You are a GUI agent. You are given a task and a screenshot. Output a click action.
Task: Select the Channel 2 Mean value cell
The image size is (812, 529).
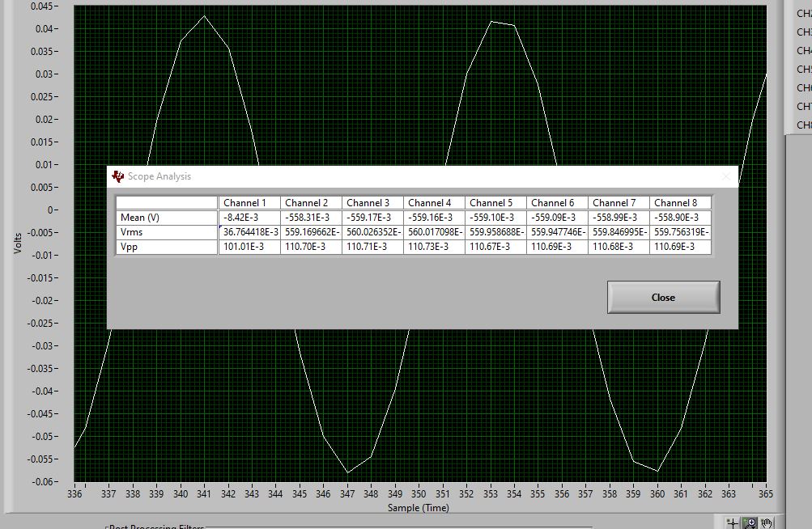coord(311,218)
